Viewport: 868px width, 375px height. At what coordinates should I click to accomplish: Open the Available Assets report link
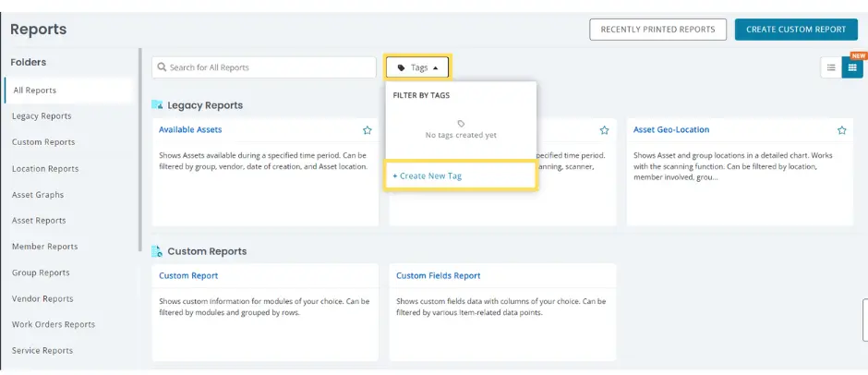coord(190,130)
